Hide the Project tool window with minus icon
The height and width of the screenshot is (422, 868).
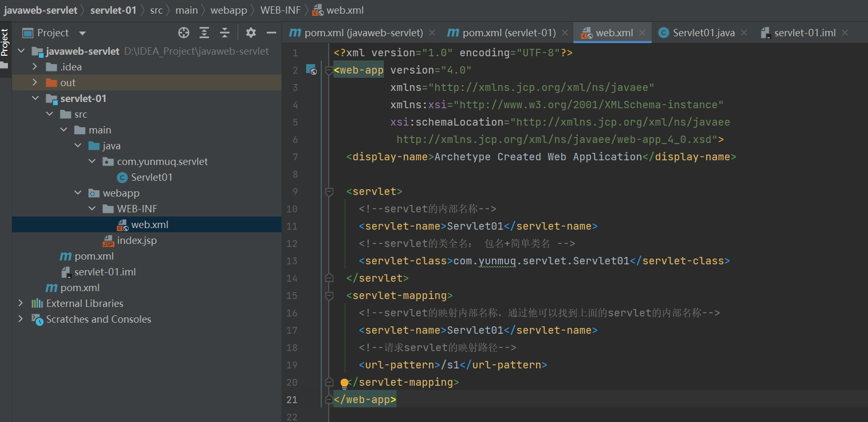271,33
